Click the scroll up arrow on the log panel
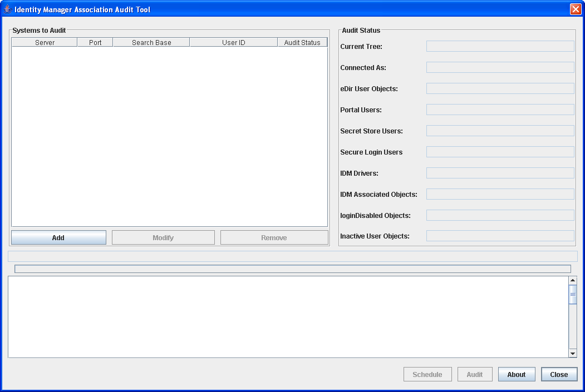The height and width of the screenshot is (392, 585). tap(573, 280)
